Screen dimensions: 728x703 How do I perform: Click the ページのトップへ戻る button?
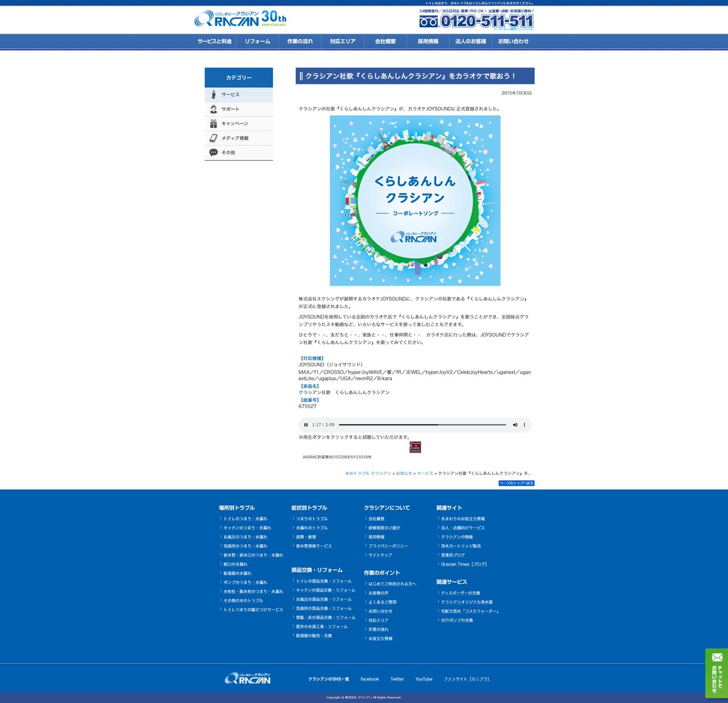516,483
